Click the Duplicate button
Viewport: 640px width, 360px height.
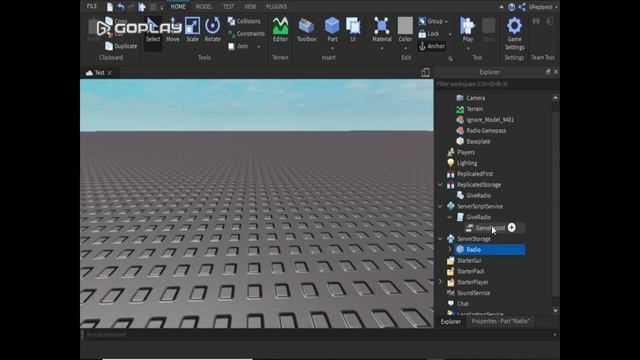pyautogui.click(x=121, y=46)
